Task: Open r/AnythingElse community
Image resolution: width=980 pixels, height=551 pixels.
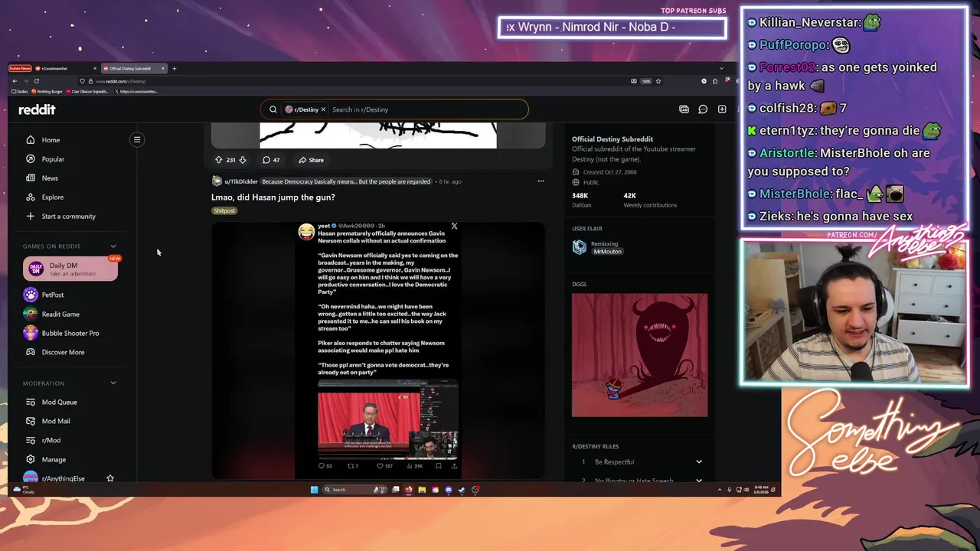Action: coord(63,478)
